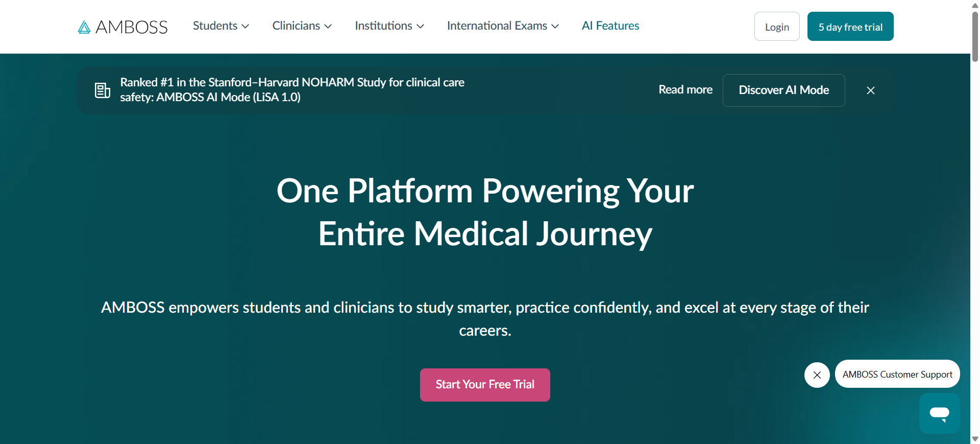Open the chat widget launcher icon
The image size is (980, 444).
coord(939,413)
